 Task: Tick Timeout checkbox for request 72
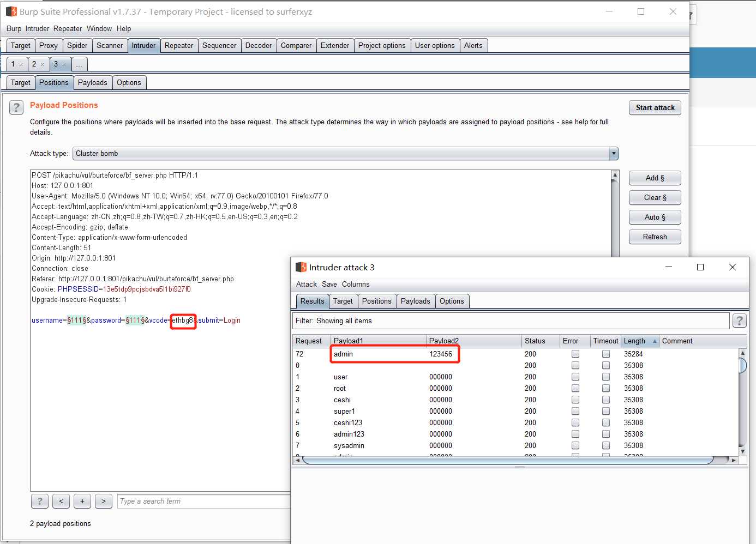coord(606,354)
